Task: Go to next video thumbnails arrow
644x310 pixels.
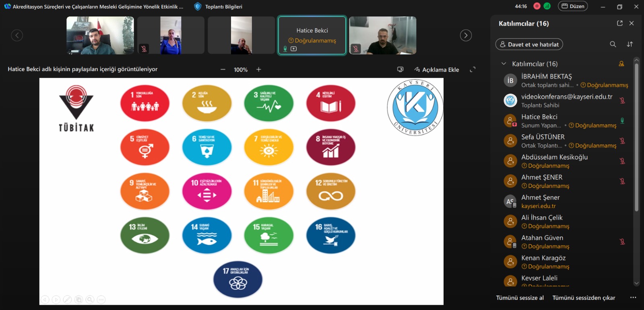Action: point(466,35)
